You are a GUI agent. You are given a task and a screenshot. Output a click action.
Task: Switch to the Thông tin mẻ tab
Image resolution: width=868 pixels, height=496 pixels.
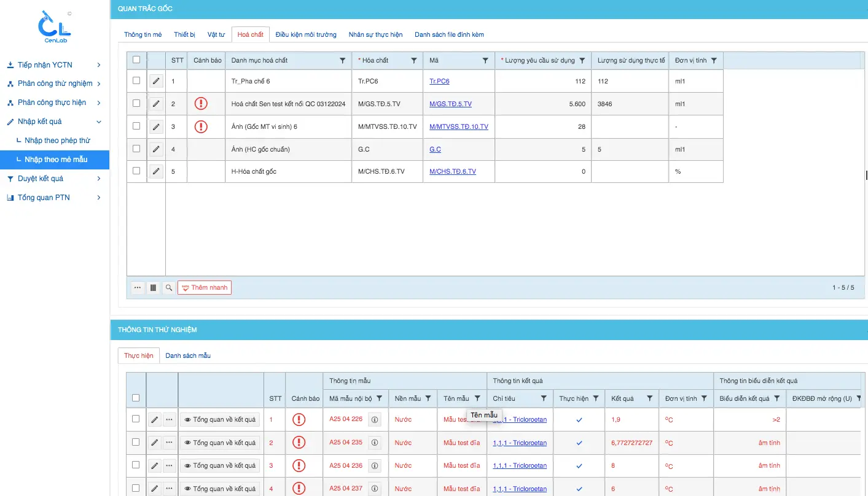[143, 34]
